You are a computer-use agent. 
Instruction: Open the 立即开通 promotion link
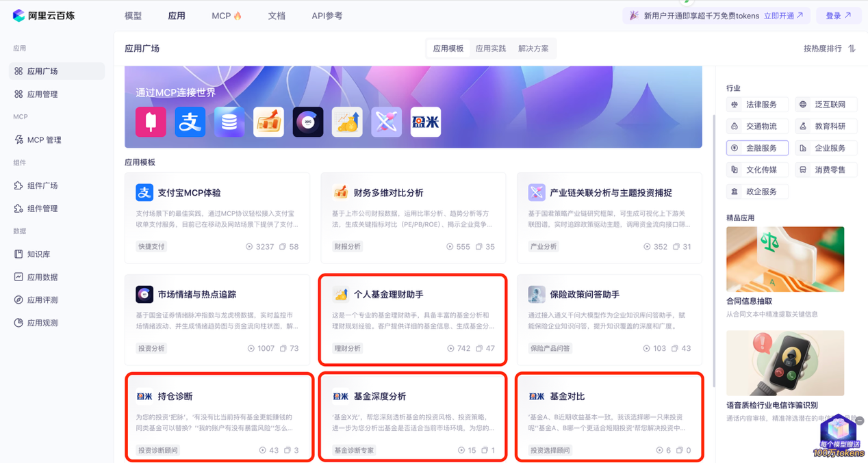point(783,16)
